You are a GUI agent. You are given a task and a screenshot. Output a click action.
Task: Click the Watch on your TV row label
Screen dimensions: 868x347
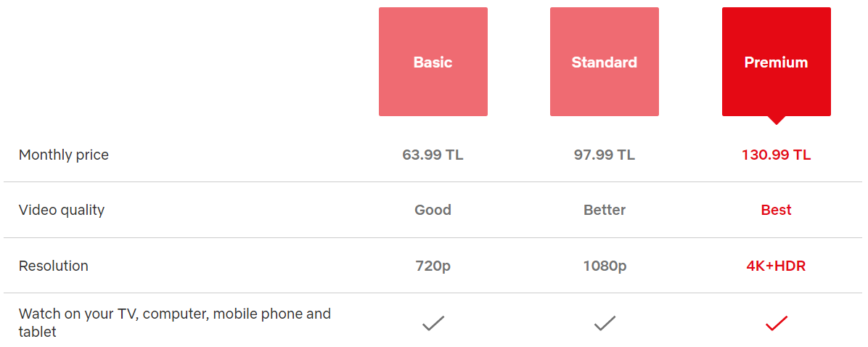[175, 322]
